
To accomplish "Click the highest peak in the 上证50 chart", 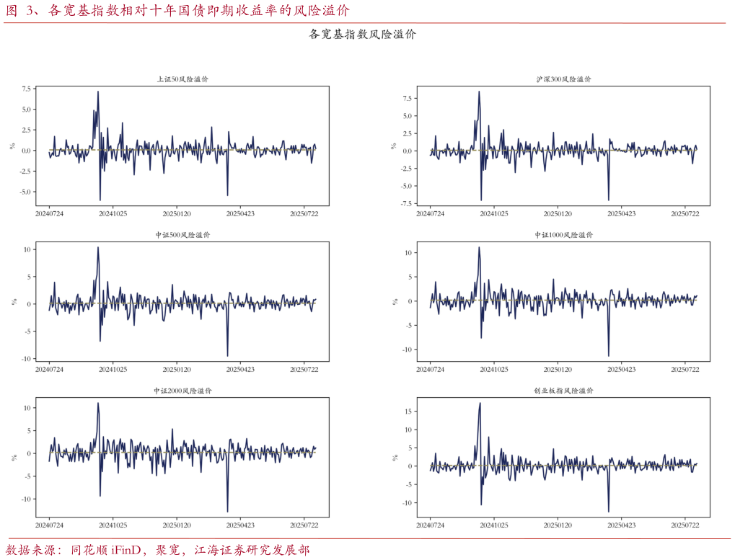I will point(98,92).
